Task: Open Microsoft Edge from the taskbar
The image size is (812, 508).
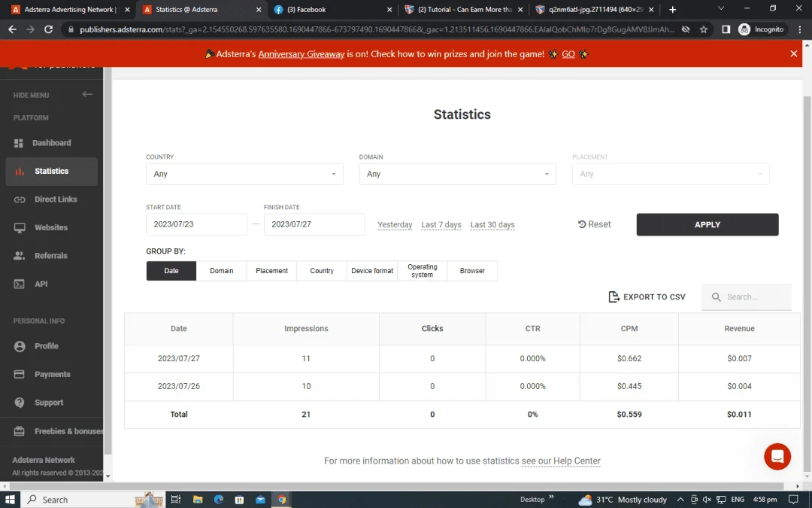Action: (x=219, y=500)
